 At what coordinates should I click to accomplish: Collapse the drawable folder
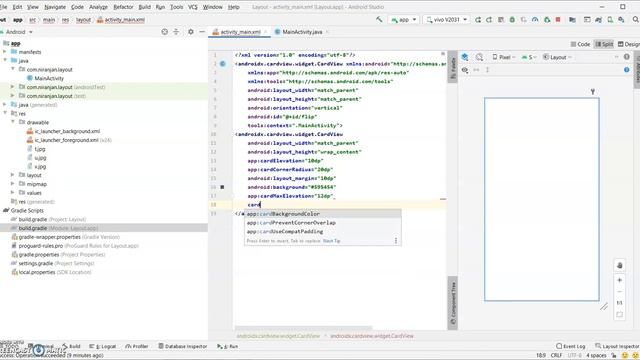pos(13,122)
